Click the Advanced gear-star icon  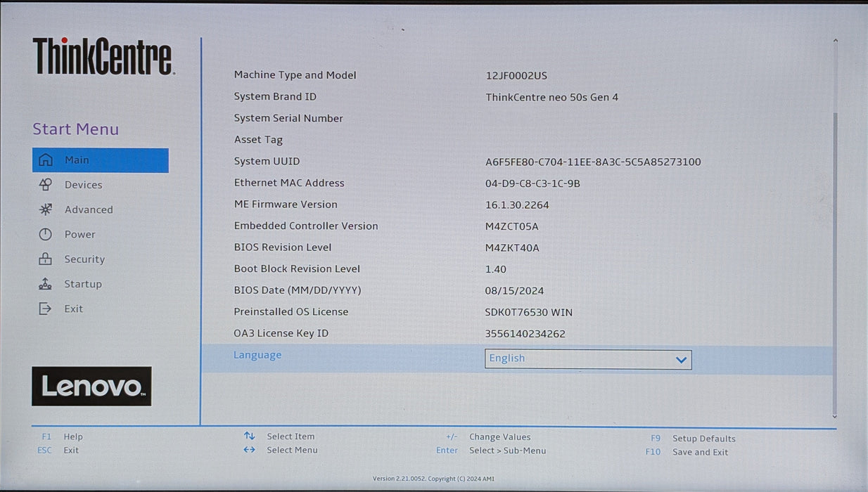click(x=46, y=209)
